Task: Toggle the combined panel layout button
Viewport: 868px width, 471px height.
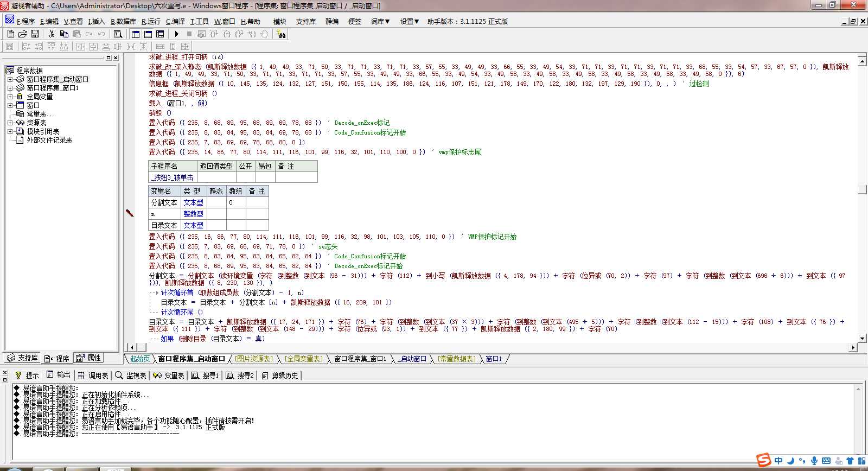Action: [160, 34]
